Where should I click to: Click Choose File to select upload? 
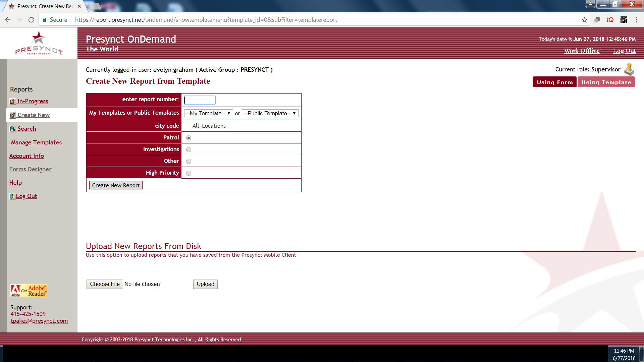pos(105,284)
